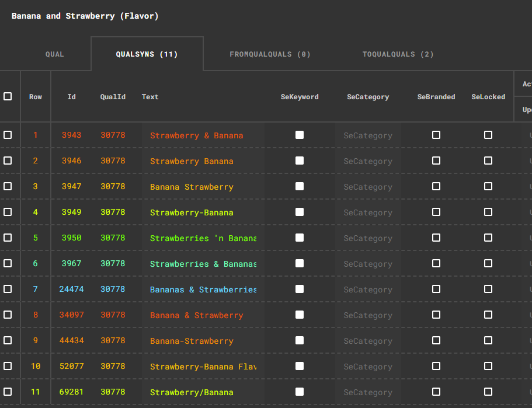532x408 pixels.
Task: Select row 2 Strawberry Banana checkbox
Action: click(x=8, y=161)
